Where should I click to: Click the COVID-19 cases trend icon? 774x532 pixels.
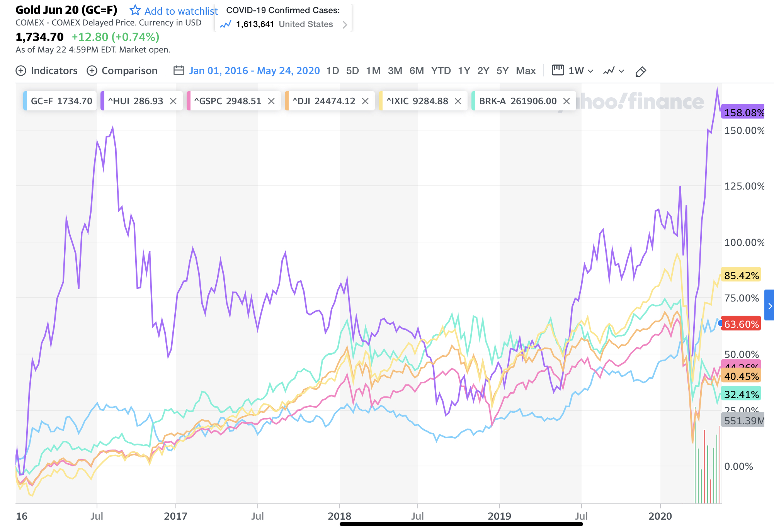pos(225,24)
